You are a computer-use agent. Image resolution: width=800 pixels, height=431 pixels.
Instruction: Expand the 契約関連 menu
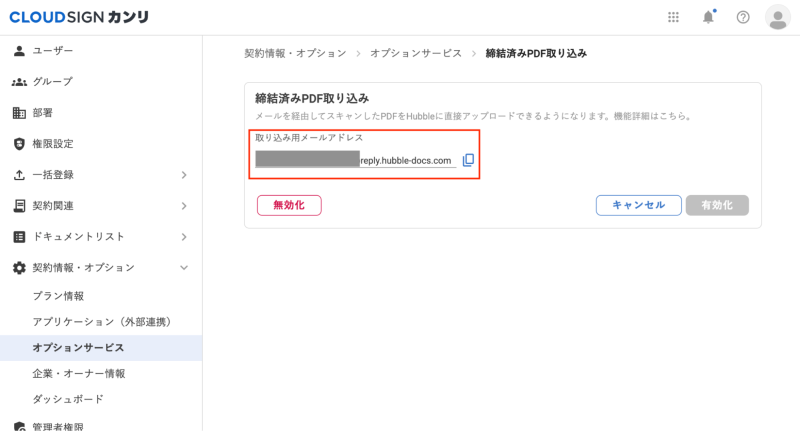point(100,206)
